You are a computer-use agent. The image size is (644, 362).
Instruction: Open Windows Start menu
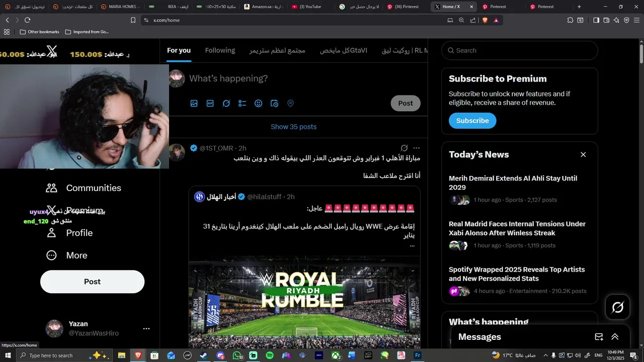[x=8, y=355]
